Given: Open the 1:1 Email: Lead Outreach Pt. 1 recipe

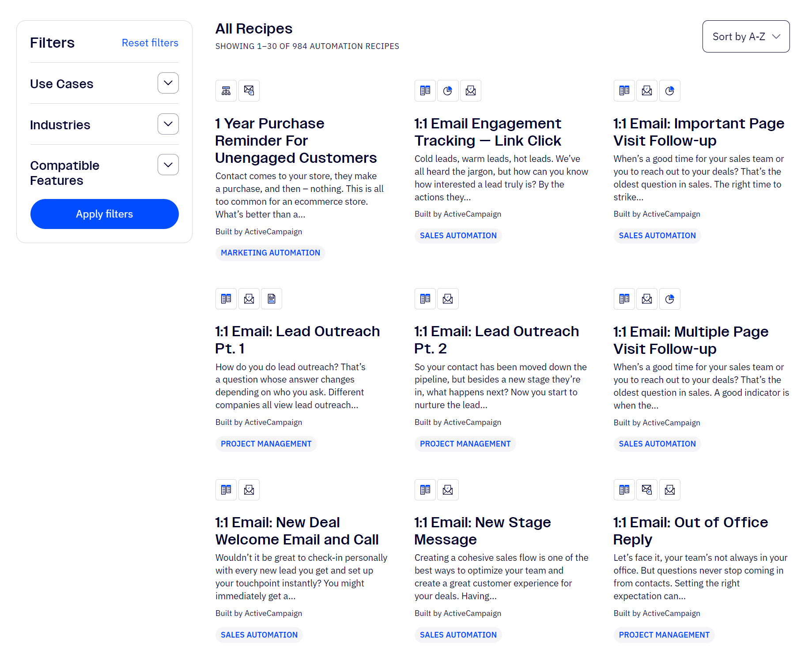Looking at the screenshot, I should pos(297,340).
